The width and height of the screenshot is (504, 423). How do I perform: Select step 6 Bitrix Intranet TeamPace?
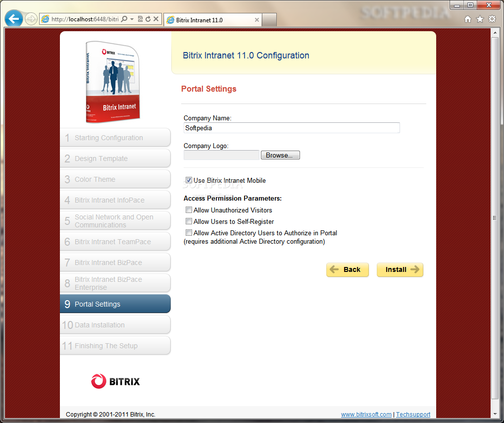click(x=115, y=242)
